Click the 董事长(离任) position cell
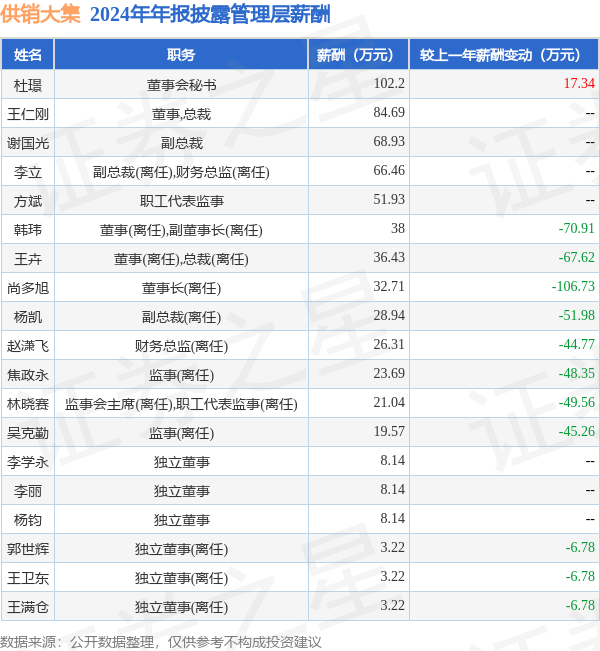This screenshot has width=600, height=651. pyautogui.click(x=181, y=289)
